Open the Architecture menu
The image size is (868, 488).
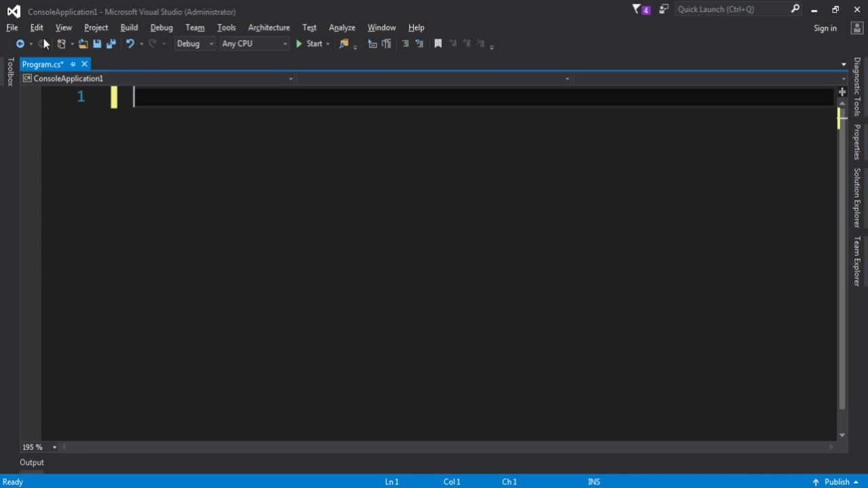[x=269, y=28]
